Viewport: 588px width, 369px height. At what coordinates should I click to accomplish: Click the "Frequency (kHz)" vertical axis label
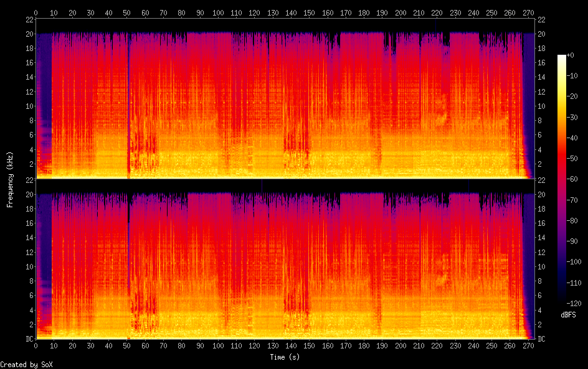pyautogui.click(x=10, y=179)
